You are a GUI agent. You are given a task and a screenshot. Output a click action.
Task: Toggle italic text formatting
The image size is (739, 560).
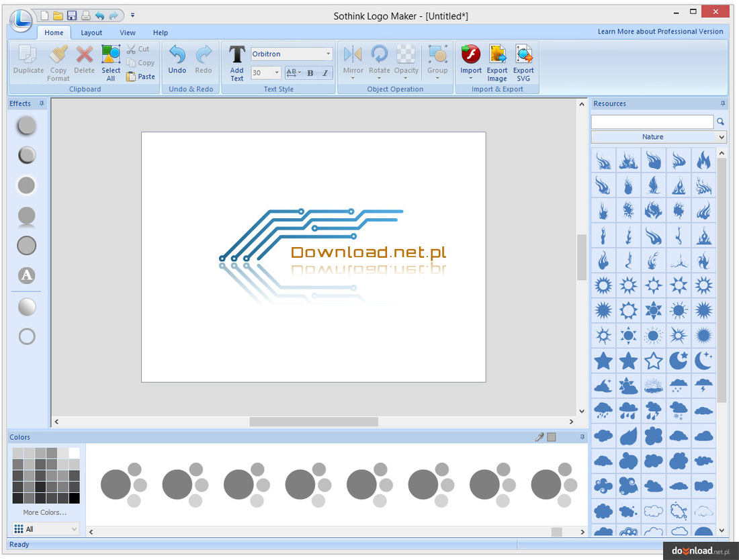click(x=325, y=73)
